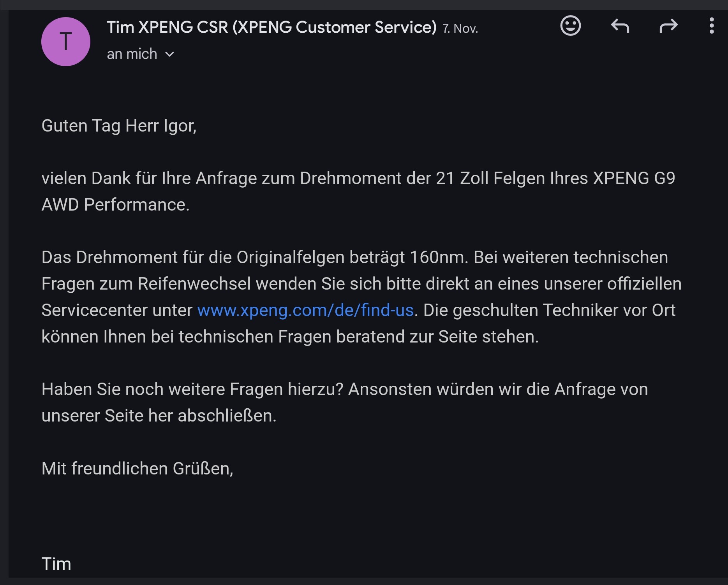Click sender name 'Tim XPENG CSR'
Screen dimensions: 728x585
[167, 27]
